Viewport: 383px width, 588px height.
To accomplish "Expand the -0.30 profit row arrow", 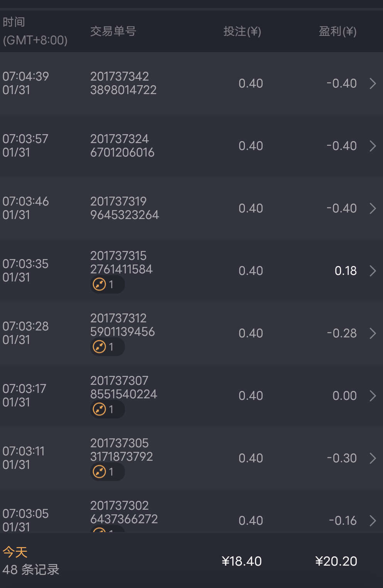I will tap(373, 458).
